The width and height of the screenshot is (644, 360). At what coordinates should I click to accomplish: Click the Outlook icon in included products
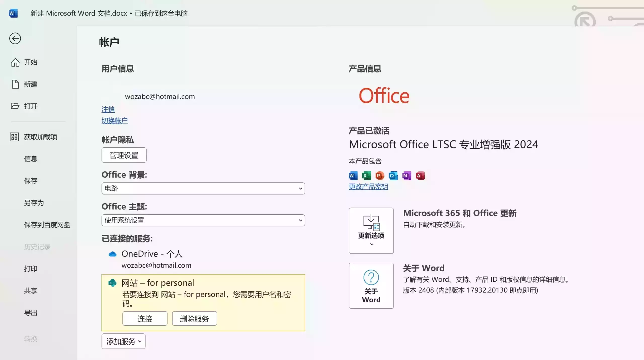[x=393, y=176]
